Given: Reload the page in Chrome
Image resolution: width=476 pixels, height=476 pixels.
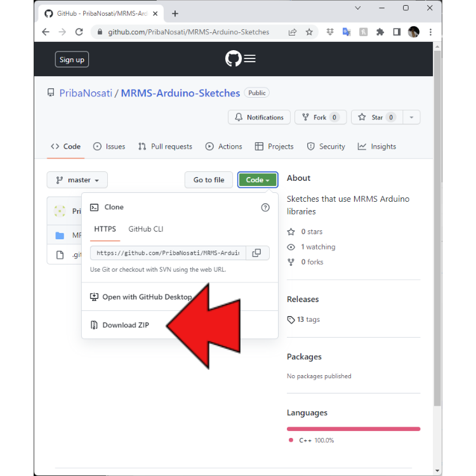Looking at the screenshot, I should [x=79, y=32].
